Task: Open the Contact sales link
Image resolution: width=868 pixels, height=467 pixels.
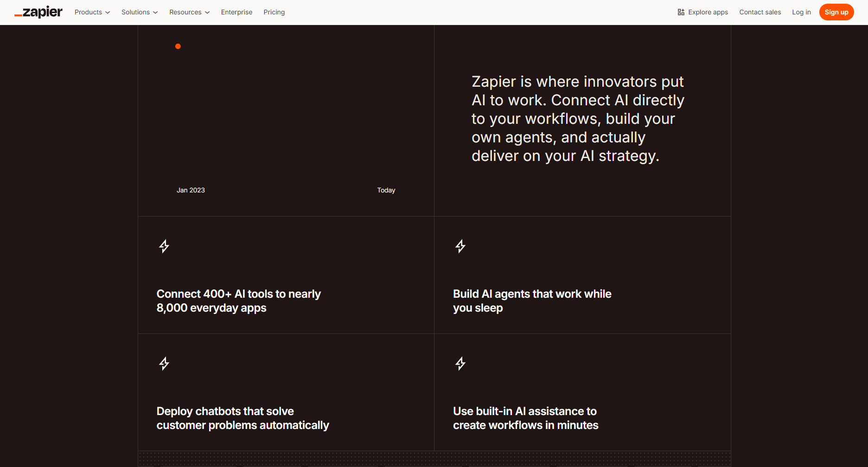Action: pyautogui.click(x=760, y=12)
